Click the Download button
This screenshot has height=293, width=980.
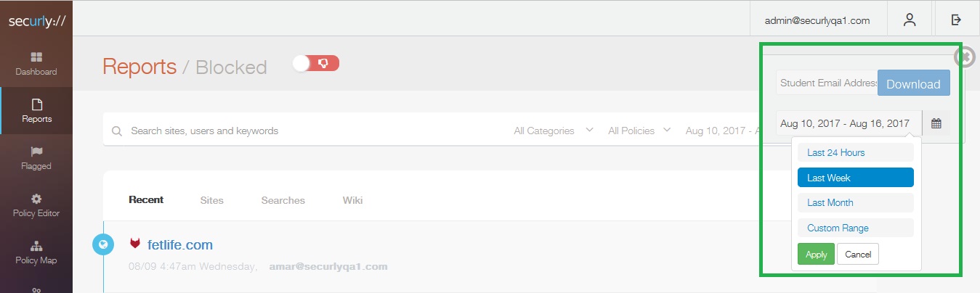913,83
